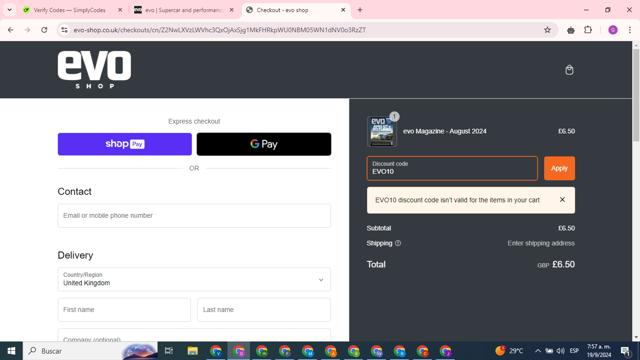The width and height of the screenshot is (640, 360).
Task: Show hidden system tray icons
Action: coord(538,351)
